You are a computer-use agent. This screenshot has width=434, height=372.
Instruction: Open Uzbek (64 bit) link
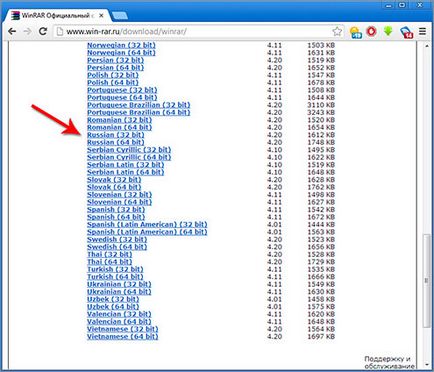(113, 307)
